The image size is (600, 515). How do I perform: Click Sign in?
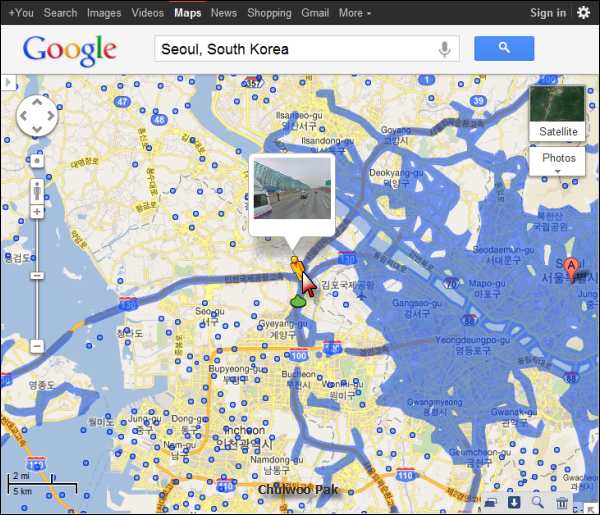[x=548, y=13]
